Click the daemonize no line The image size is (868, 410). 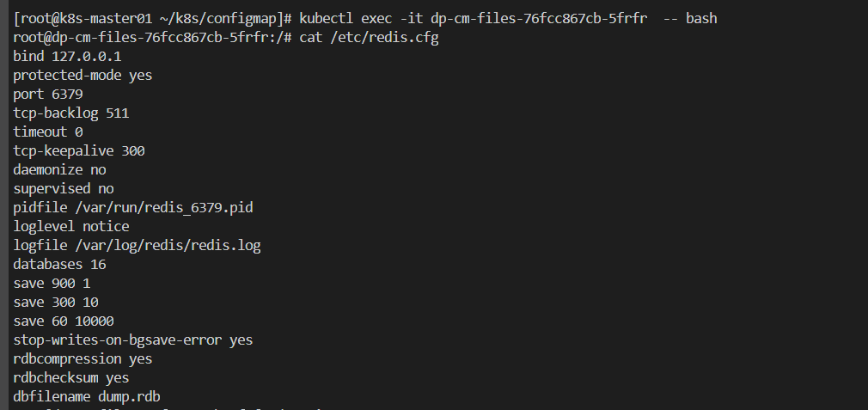click(59, 169)
